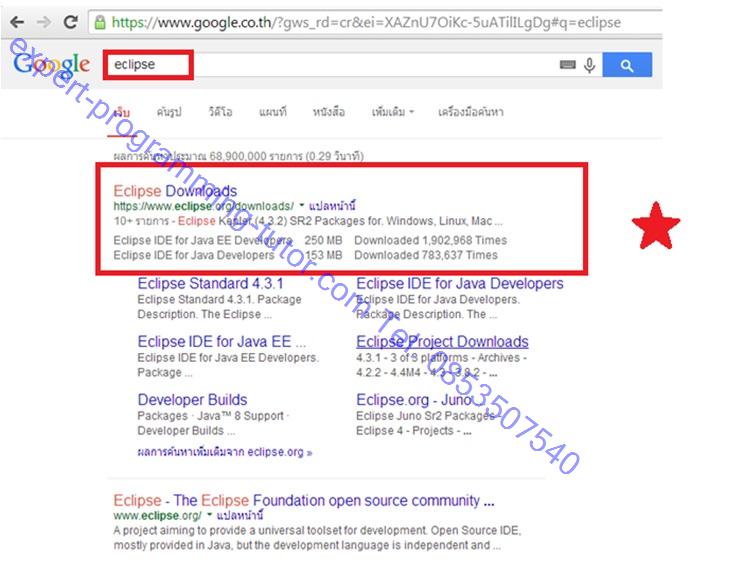Select the เว็บ (Web) results tab
Viewport: 741px width, 565px height.
tap(121, 112)
